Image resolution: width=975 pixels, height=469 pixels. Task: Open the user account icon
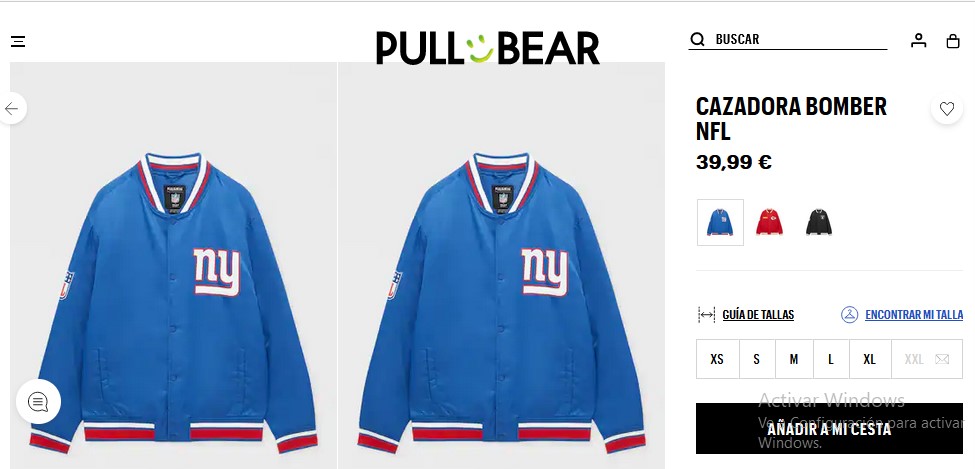click(918, 41)
